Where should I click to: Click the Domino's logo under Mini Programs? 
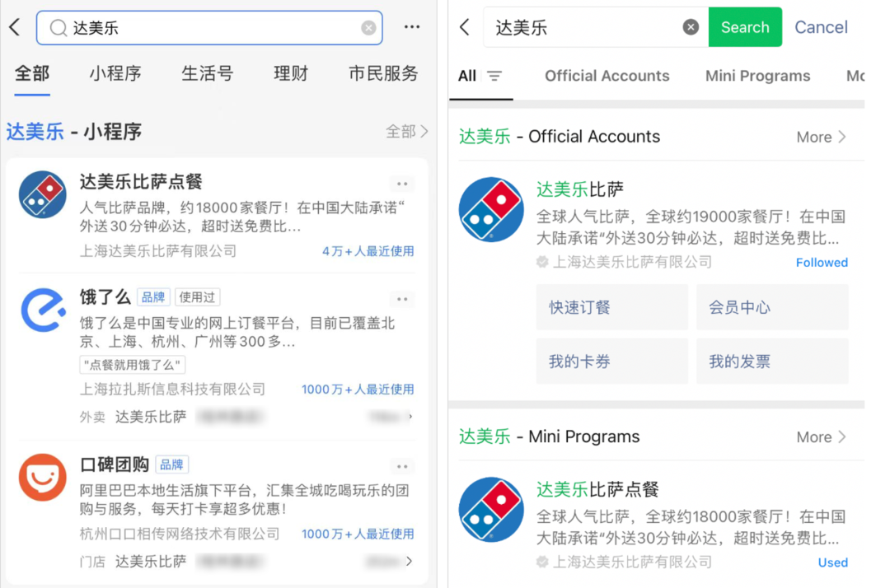(491, 509)
